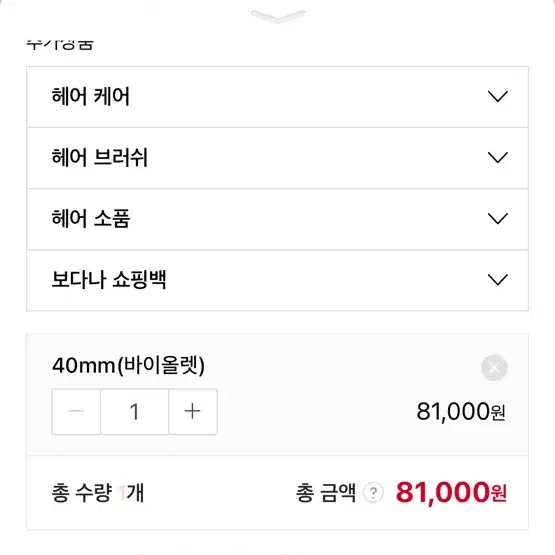Click the 총 수량 1개 label
Viewport: 555px width, 555px height.
point(98,493)
